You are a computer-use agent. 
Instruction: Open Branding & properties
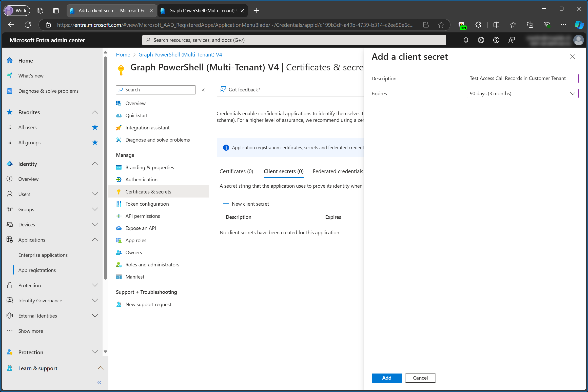click(x=150, y=167)
